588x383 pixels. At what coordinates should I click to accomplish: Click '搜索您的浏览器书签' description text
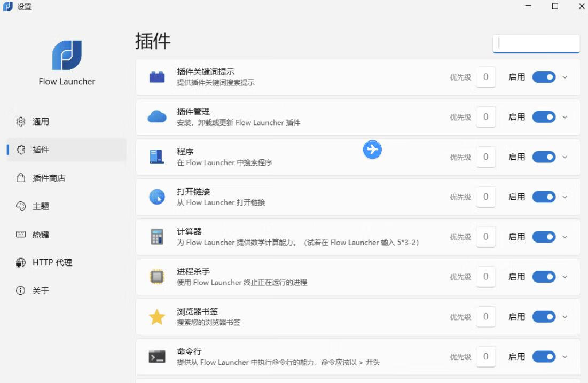tap(208, 322)
